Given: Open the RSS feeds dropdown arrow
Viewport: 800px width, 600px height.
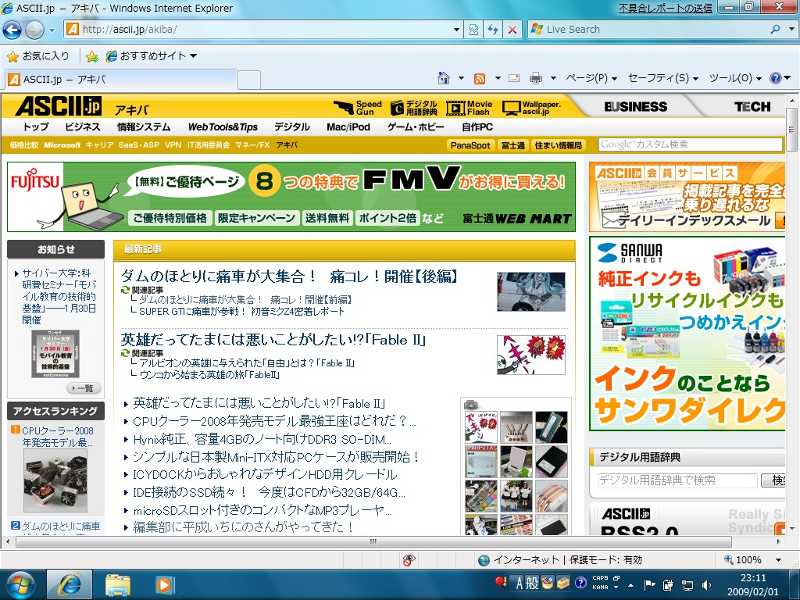Looking at the screenshot, I should point(497,78).
